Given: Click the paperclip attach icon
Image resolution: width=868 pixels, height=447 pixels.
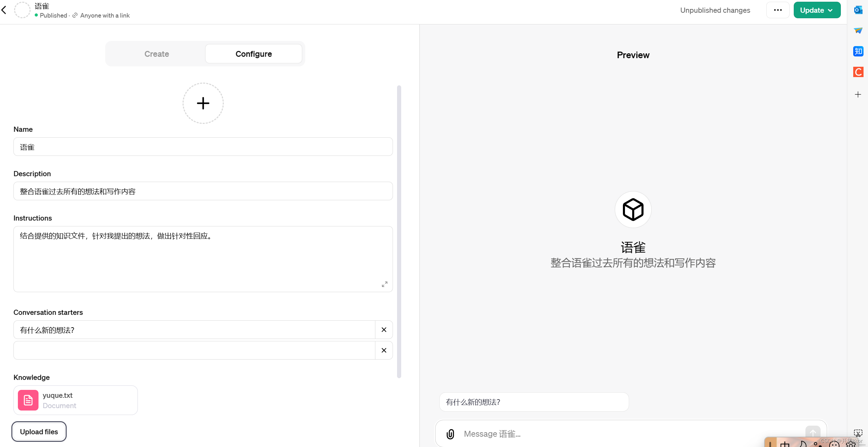Looking at the screenshot, I should [450, 434].
